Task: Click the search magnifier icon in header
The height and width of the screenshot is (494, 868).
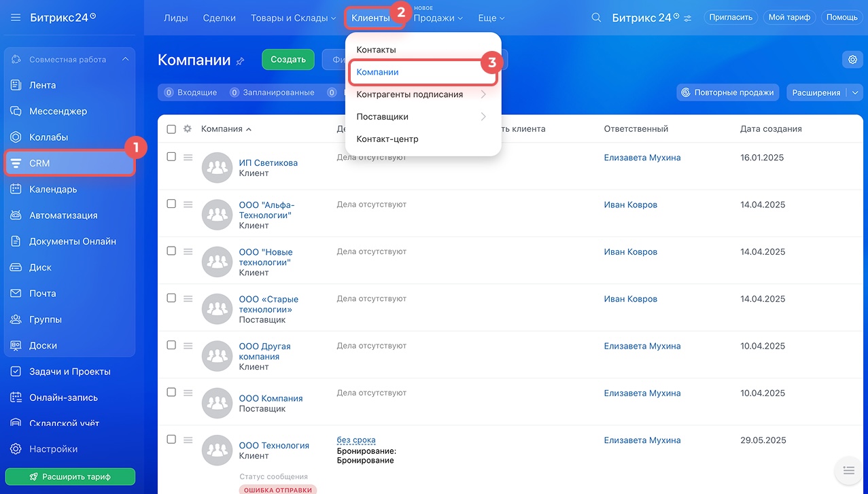Action: point(596,18)
